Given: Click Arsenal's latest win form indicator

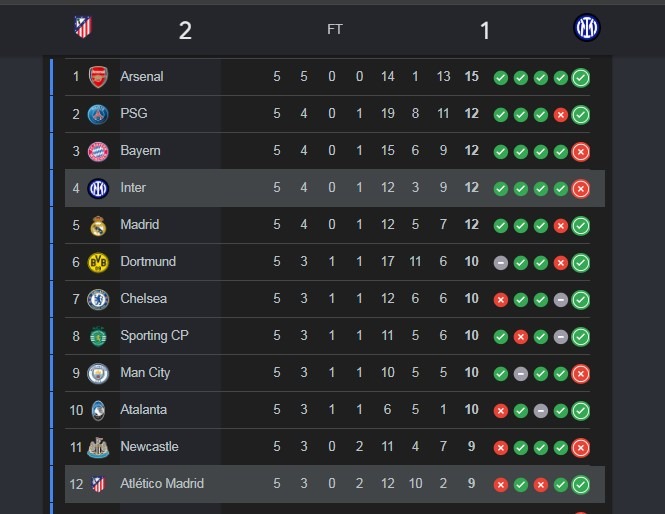Looking at the screenshot, I should (580, 78).
